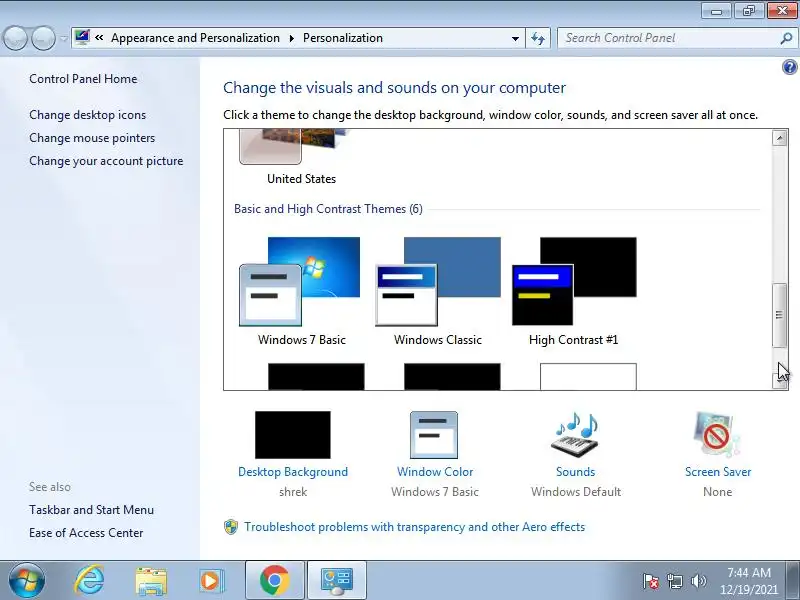Click the Screen Saver text link
This screenshot has height=600, width=800.
click(x=718, y=472)
